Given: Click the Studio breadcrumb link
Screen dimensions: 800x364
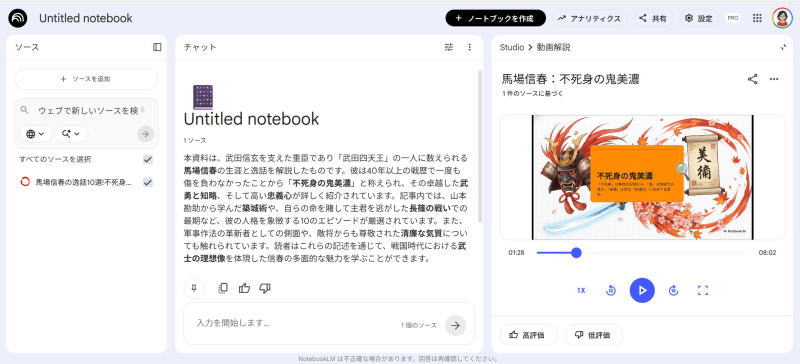Looking at the screenshot, I should (x=512, y=47).
